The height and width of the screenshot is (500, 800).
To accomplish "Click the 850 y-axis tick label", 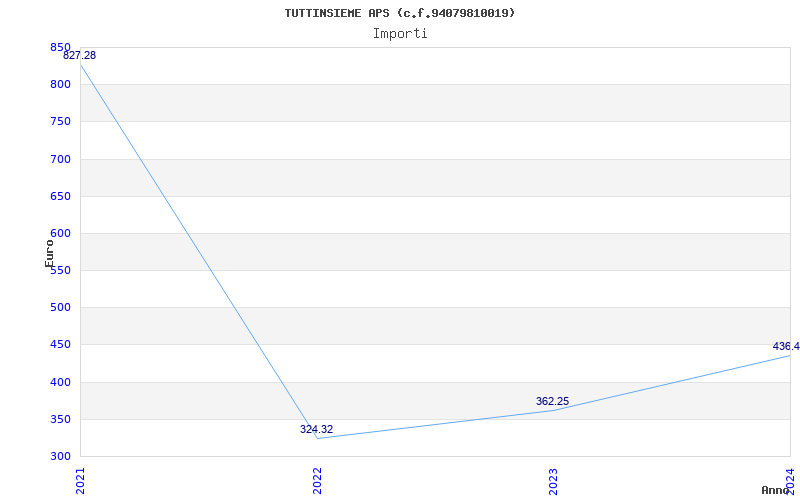I will tap(60, 48).
